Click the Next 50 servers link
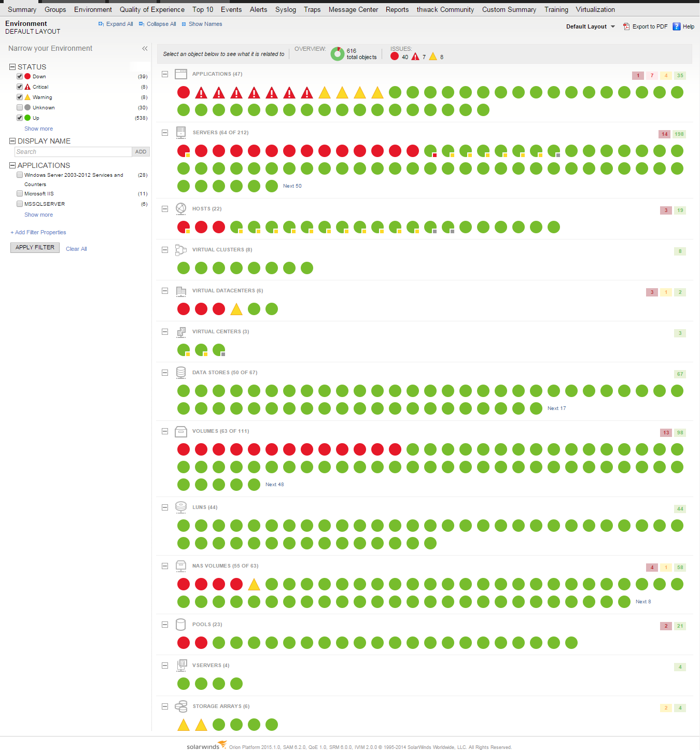The width and height of the screenshot is (700, 750). (292, 186)
